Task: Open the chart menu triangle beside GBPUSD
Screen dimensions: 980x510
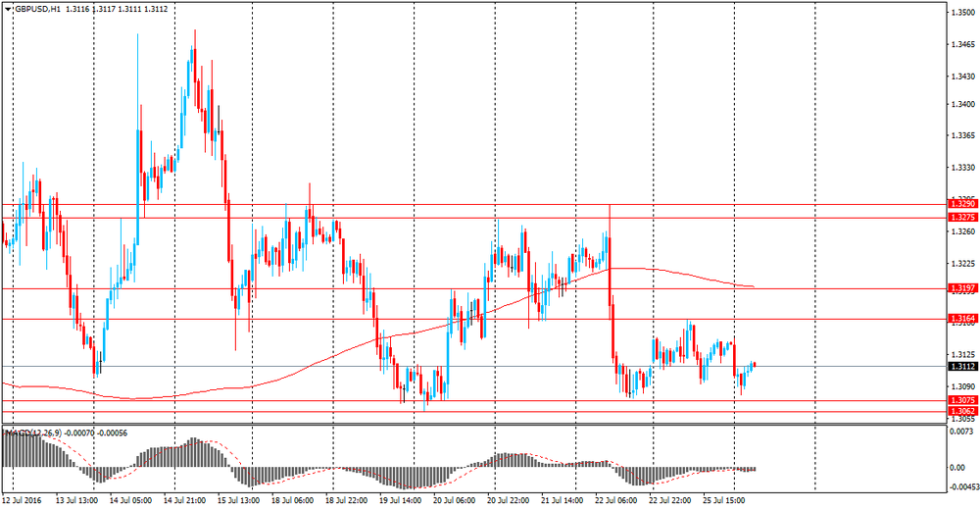Action: coord(8,10)
